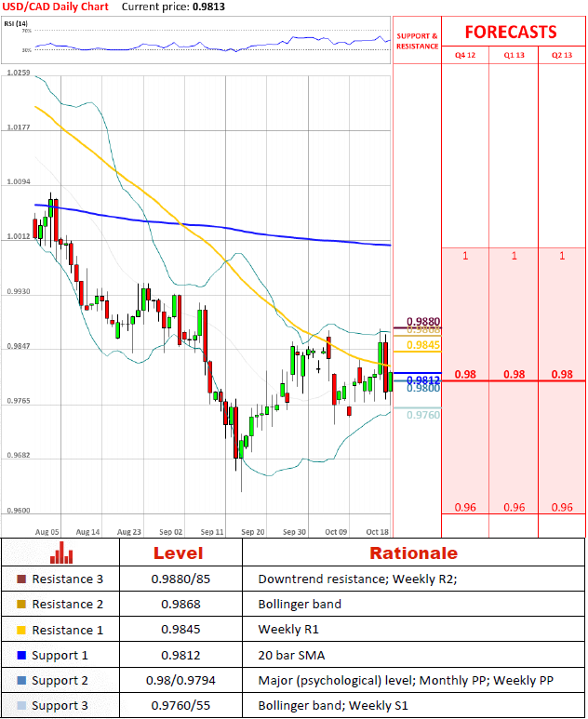Open the Q4 12 forecast column header

[464, 55]
